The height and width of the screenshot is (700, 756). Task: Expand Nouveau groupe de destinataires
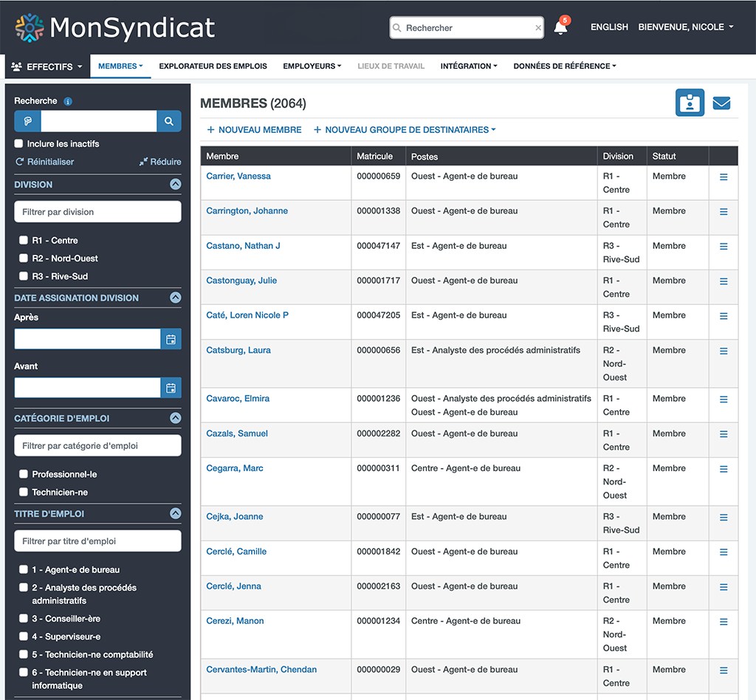click(404, 129)
